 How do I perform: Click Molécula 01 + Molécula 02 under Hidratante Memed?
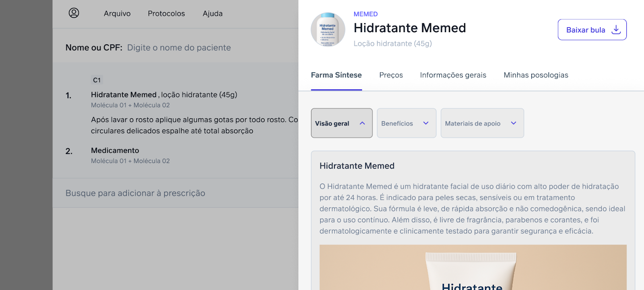[130, 105]
